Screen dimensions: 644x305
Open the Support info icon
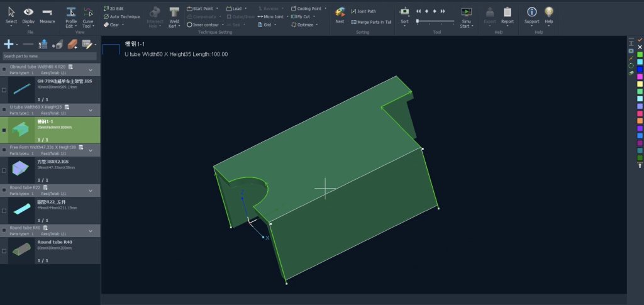[x=531, y=15]
